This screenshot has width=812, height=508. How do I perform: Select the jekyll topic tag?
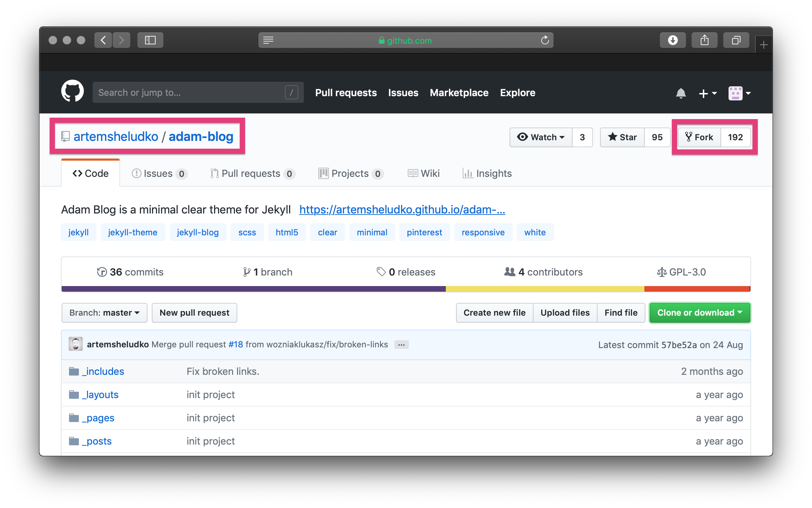click(x=79, y=232)
